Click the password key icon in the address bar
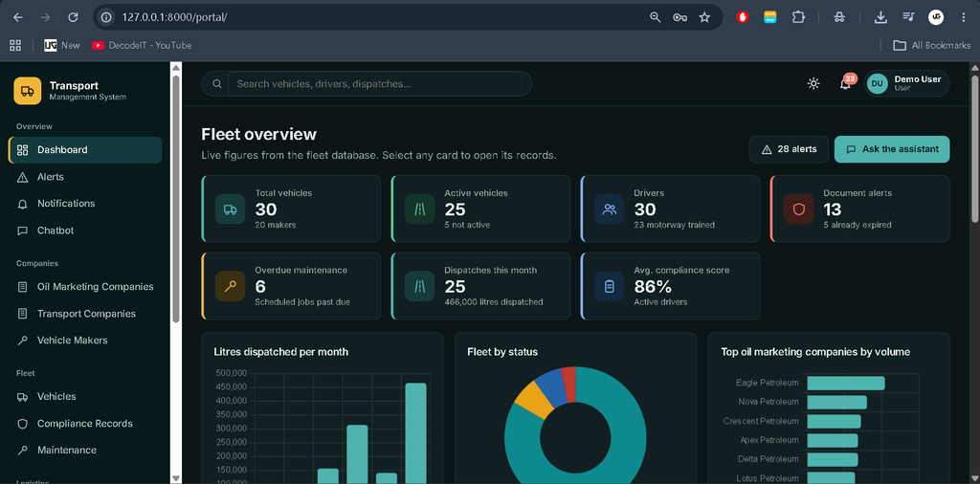Image resolution: width=980 pixels, height=484 pixels. pos(680,17)
